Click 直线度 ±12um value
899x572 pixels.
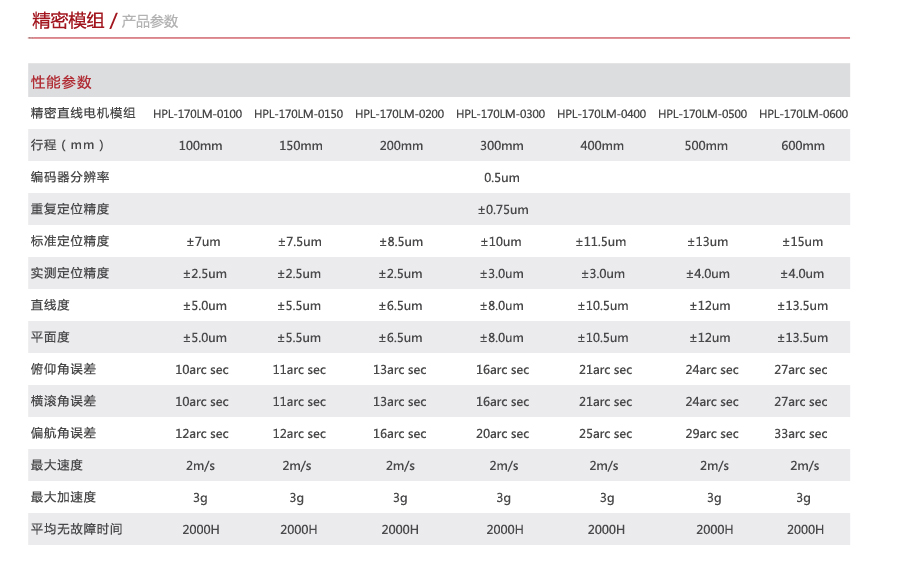click(x=710, y=306)
